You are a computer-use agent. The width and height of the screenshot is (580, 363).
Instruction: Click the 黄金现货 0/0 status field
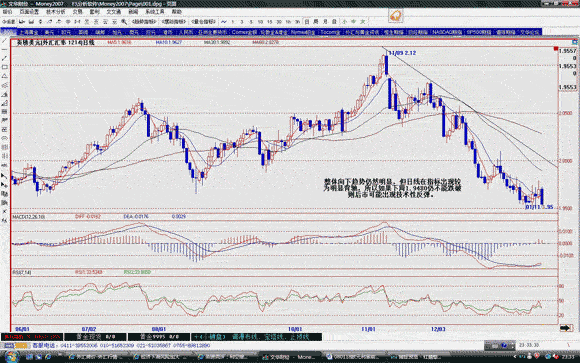pyautogui.click(x=95, y=337)
